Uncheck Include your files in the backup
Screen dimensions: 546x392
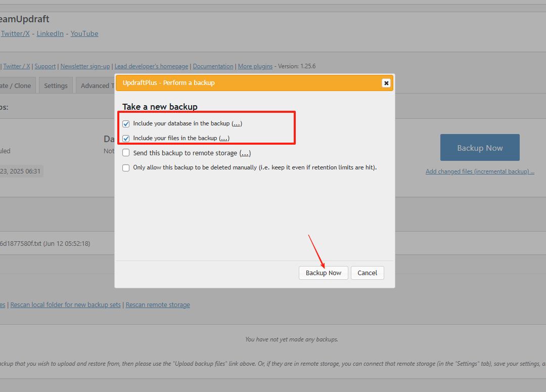pyautogui.click(x=126, y=139)
